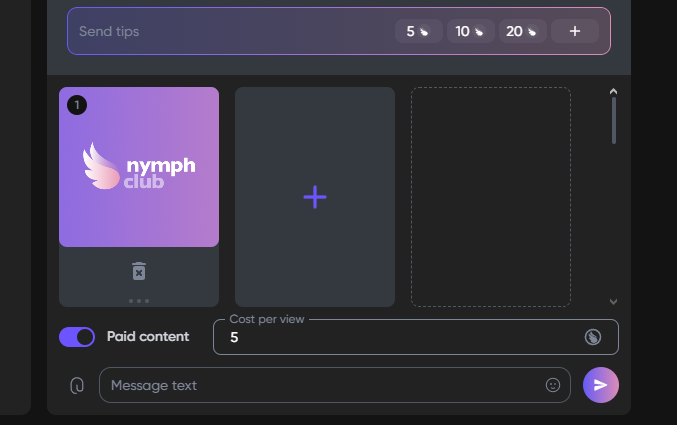This screenshot has width=677, height=425.
Task: Click the media list scrollbar thumb
Action: click(x=614, y=121)
